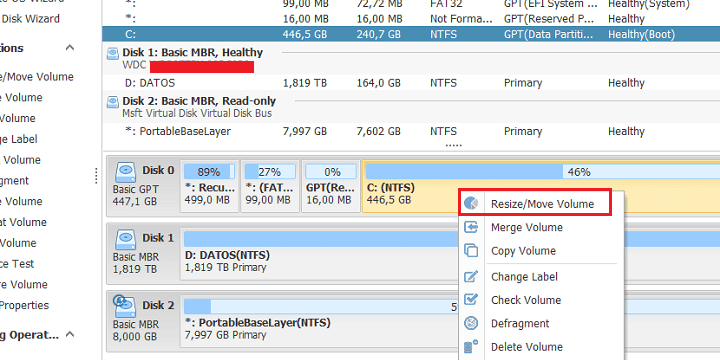Click Healthy(Boot) status of C: row
The height and width of the screenshot is (360, 720).
pos(641,34)
